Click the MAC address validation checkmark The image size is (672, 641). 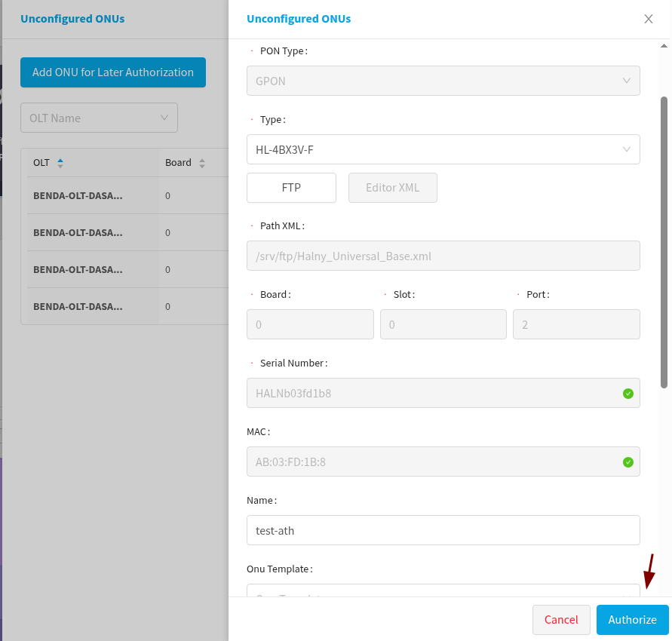(628, 462)
